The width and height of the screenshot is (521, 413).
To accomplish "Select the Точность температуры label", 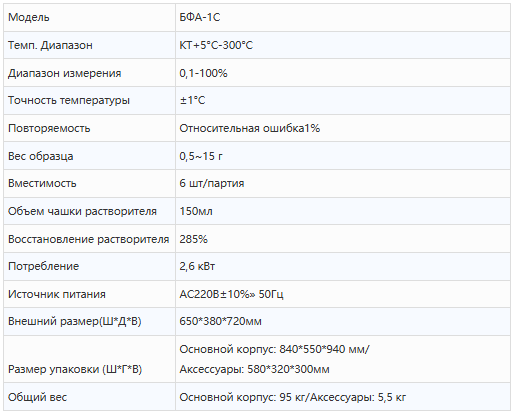I will (69, 100).
